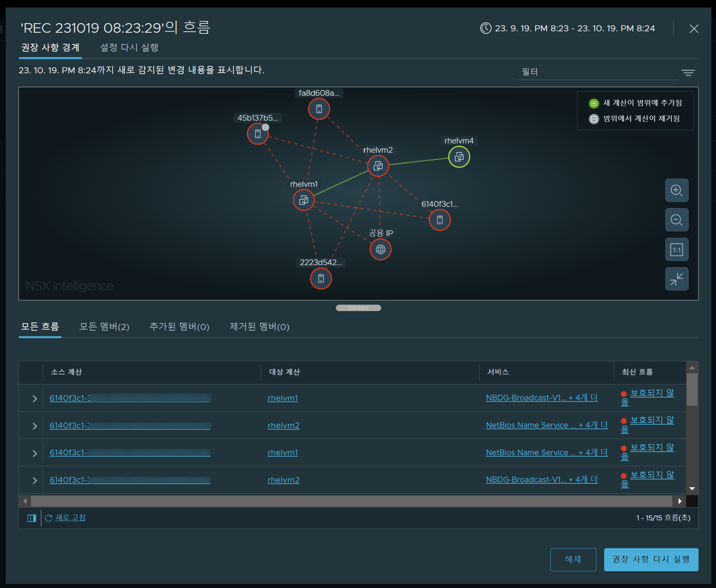Click the table scroll up arrow

pyautogui.click(x=692, y=368)
